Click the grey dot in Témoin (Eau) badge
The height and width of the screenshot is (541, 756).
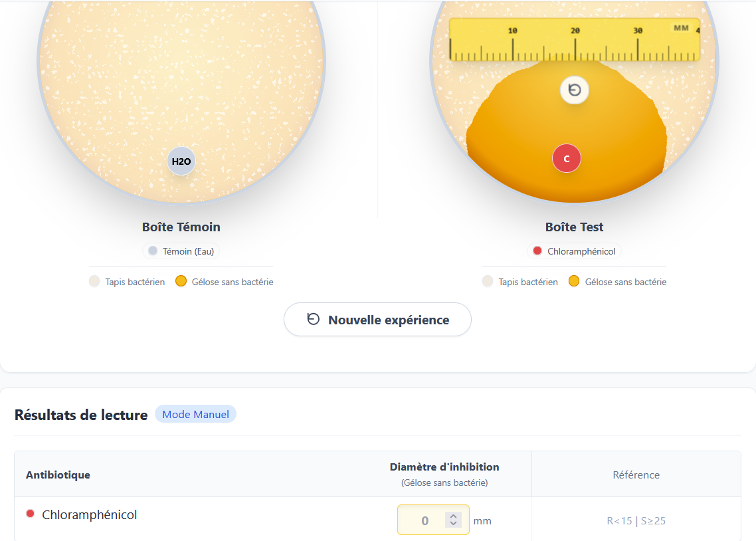[x=153, y=251]
